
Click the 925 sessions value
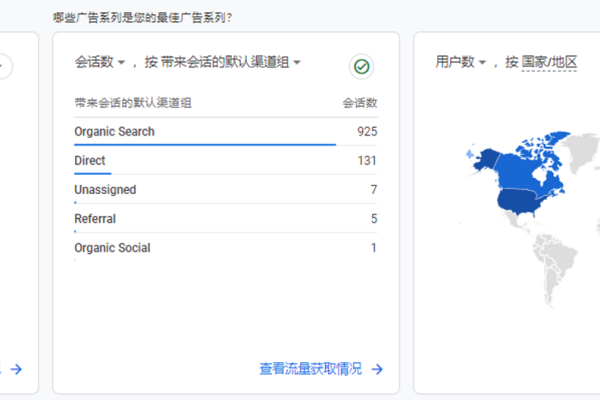367,132
